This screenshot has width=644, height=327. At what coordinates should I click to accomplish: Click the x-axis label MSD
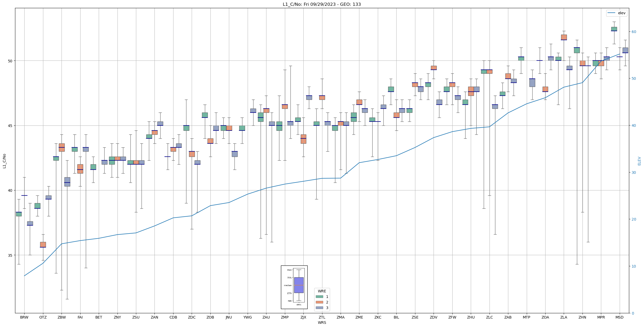tap(619, 317)
